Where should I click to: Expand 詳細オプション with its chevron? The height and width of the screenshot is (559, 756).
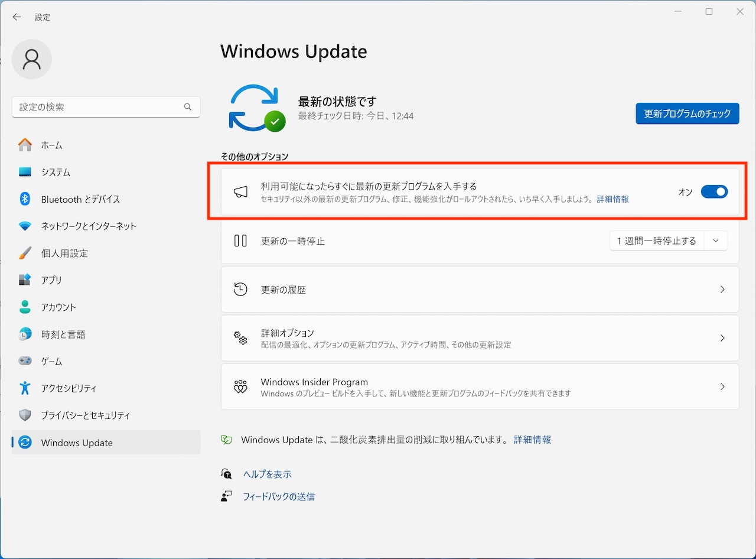tap(722, 338)
